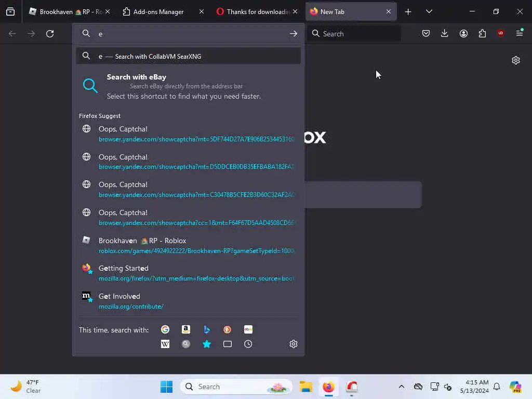
Task: Open the Extensions puzzle icon
Action: tap(482, 33)
